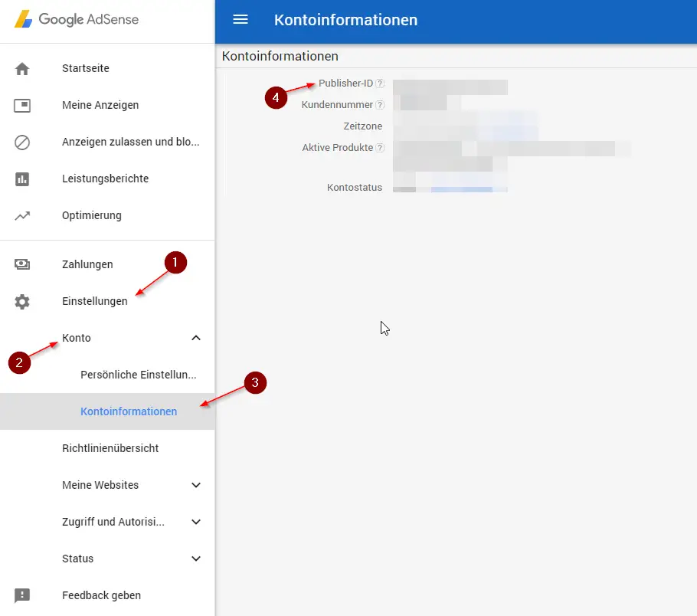Click the Einstellungen gear icon
Image resolution: width=697 pixels, height=616 pixels.
[x=22, y=302]
